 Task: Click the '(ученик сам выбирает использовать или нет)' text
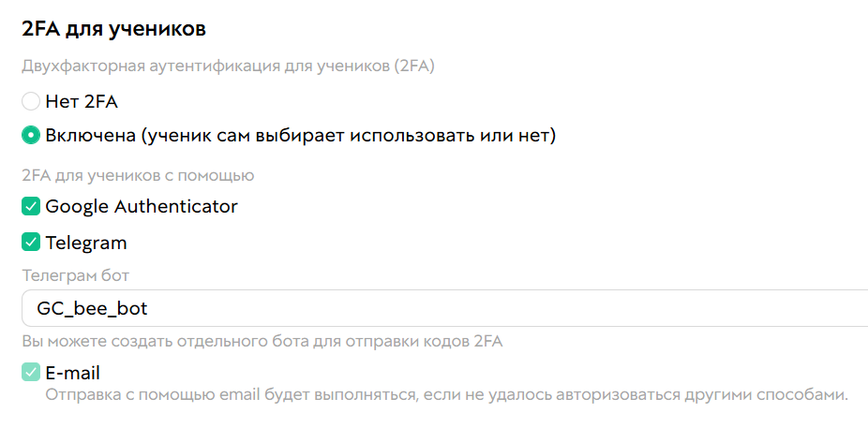click(349, 136)
